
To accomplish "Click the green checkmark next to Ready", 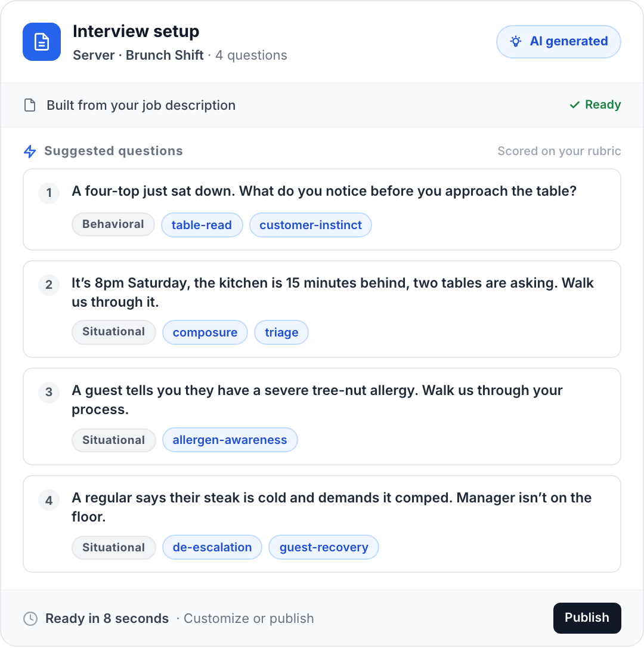I will point(575,104).
